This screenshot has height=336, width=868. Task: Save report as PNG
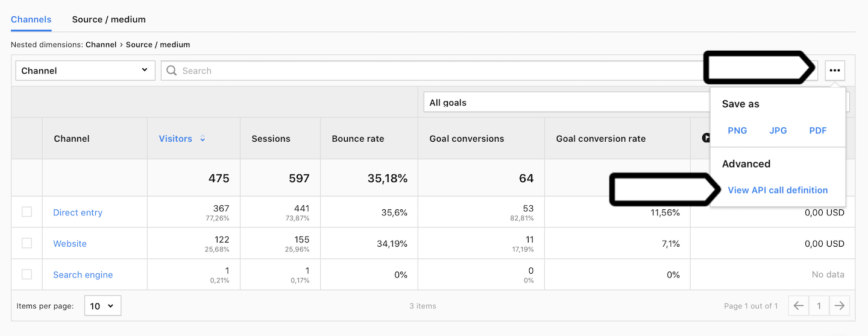737,130
